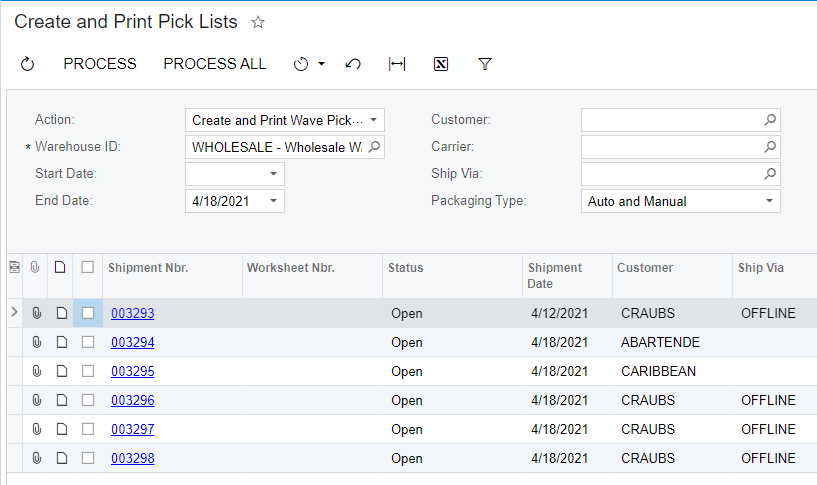This screenshot has width=817, height=485.
Task: Open the Action dropdown
Action: pos(374,120)
